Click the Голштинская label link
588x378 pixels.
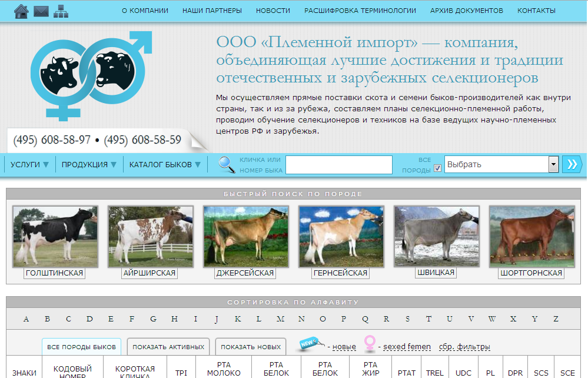coord(54,273)
